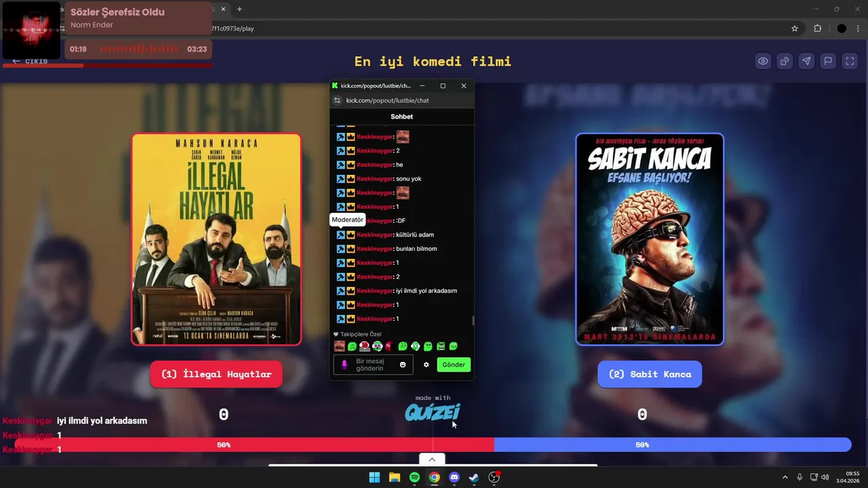Screen dimensions: 868x488
Task: Click the Sohbet chat header
Action: coord(401,117)
